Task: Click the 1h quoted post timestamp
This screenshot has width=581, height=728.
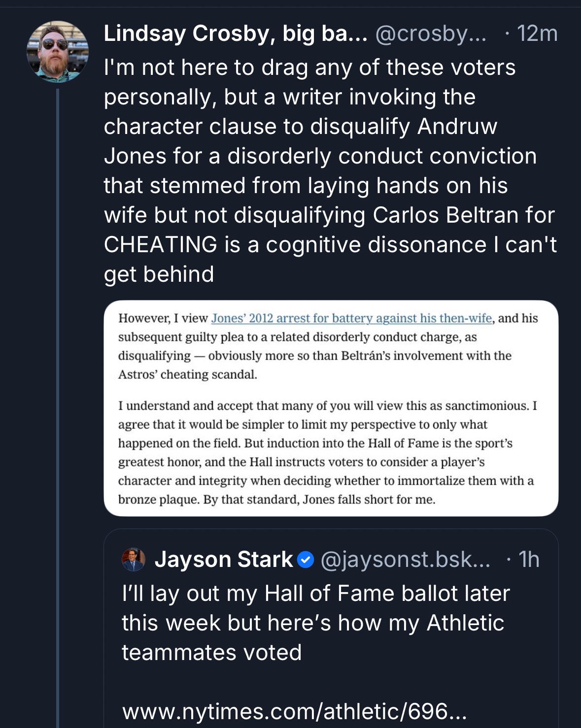Action: click(529, 560)
